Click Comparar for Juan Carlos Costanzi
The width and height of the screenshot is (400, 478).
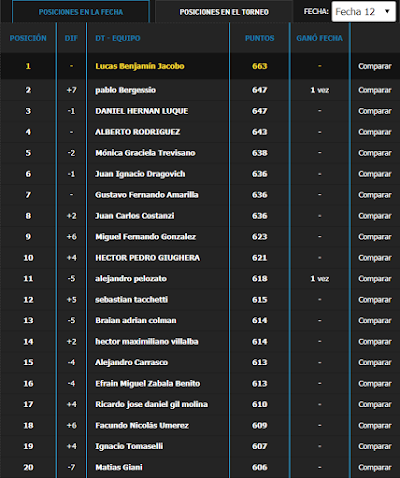[x=375, y=216]
